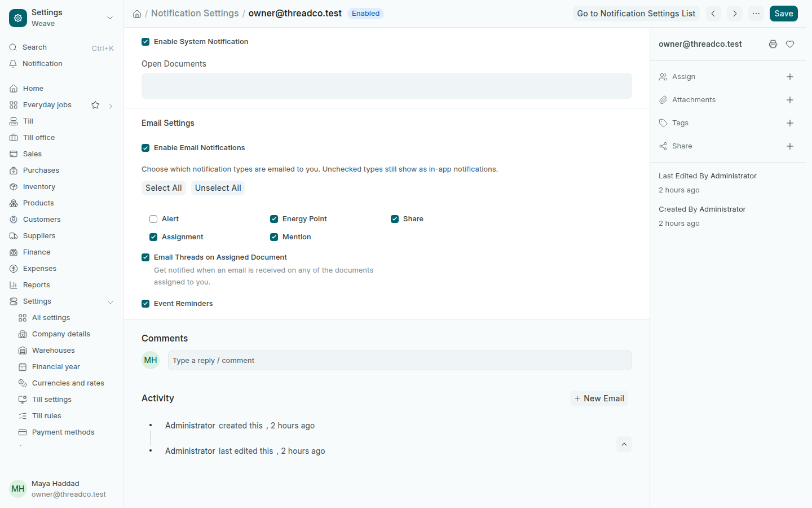The height and width of the screenshot is (508, 812).
Task: Like the document with heart icon
Action: click(x=790, y=44)
